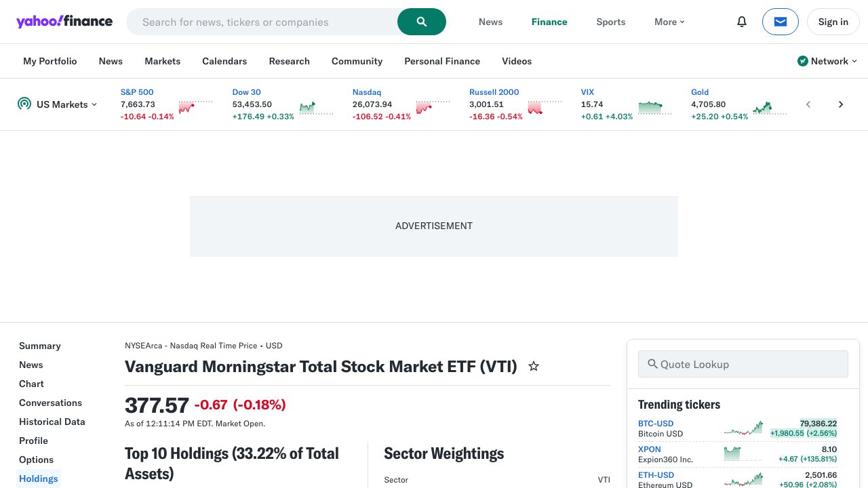The height and width of the screenshot is (488, 868).
Task: Open the Markets menu
Action: pos(163,61)
